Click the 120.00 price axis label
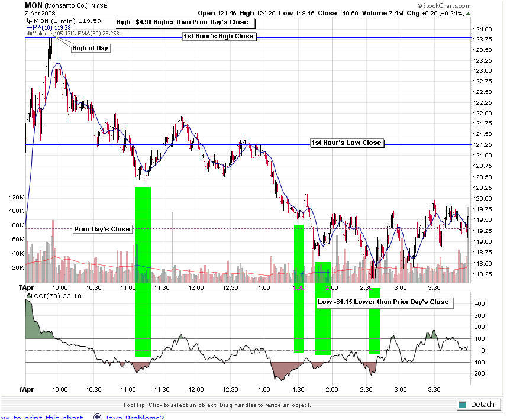 coord(482,199)
